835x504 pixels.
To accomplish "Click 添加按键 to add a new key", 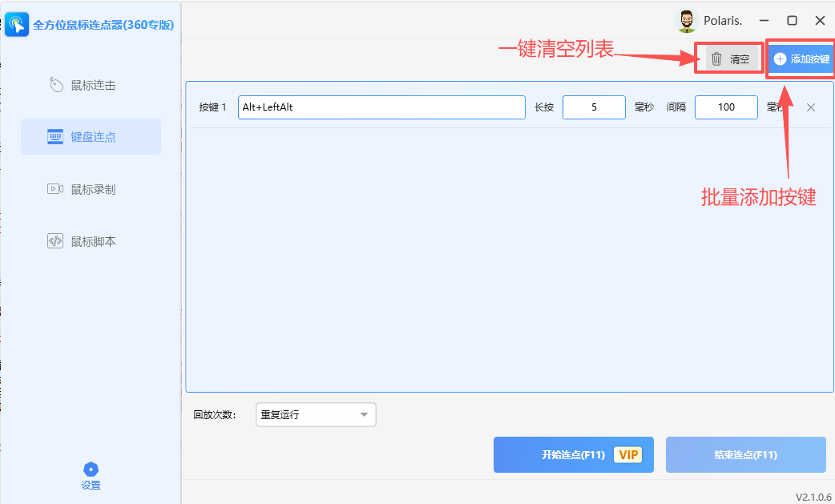I will point(801,58).
